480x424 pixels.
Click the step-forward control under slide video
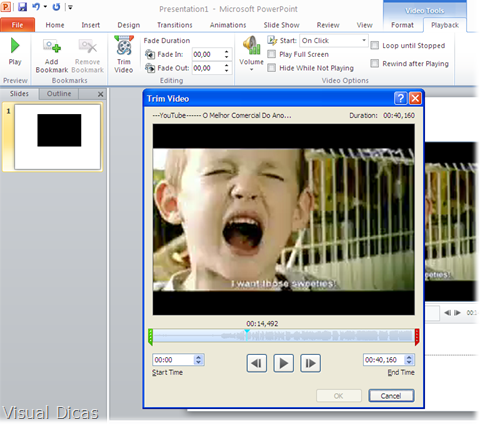(x=458, y=313)
